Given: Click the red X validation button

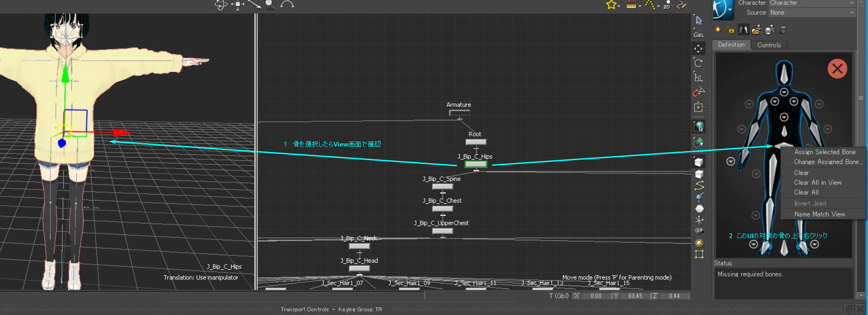Looking at the screenshot, I should (x=837, y=69).
